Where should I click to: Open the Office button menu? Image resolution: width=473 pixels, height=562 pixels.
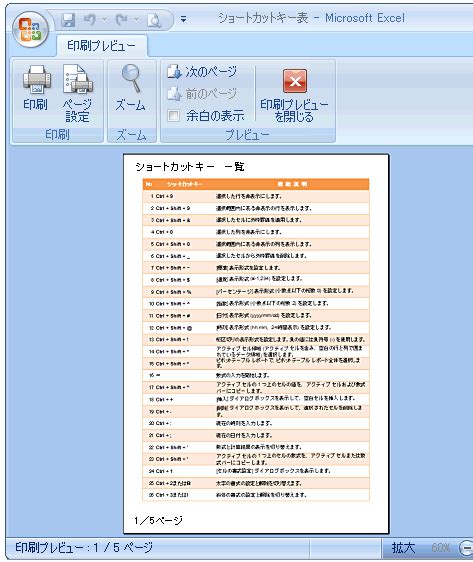[x=30, y=29]
